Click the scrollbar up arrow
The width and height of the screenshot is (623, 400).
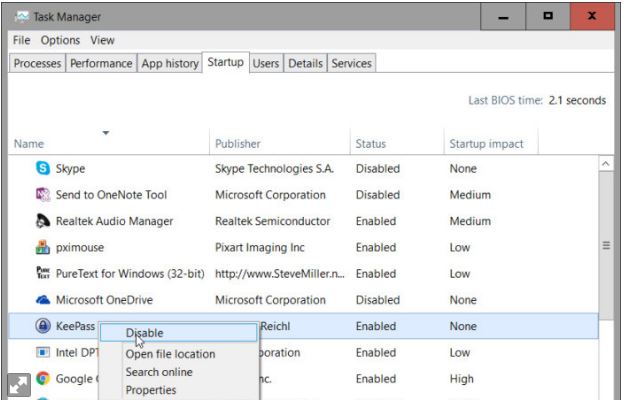(x=606, y=163)
